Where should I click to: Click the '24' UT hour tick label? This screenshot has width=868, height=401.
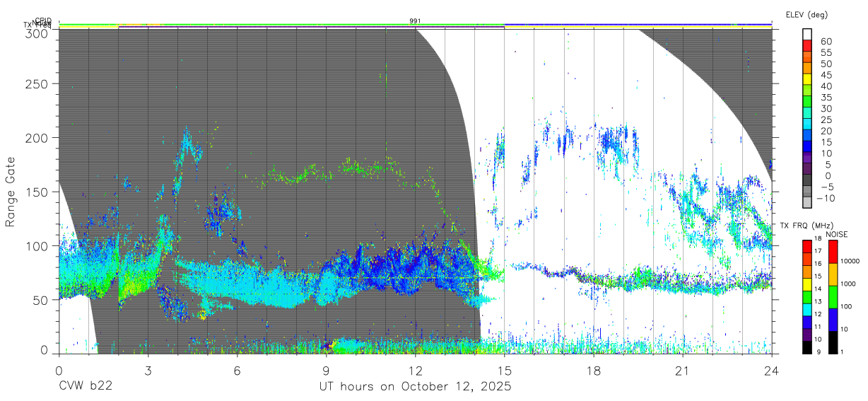771,370
